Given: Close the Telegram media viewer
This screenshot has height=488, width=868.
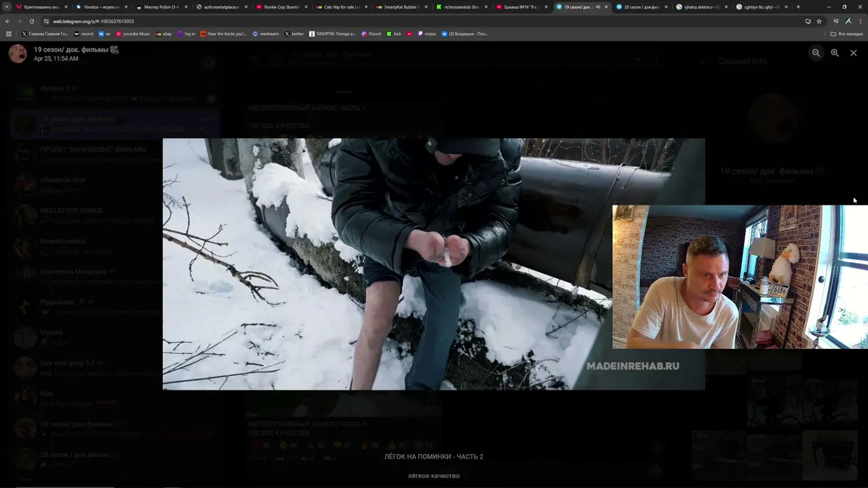Looking at the screenshot, I should click(x=853, y=53).
